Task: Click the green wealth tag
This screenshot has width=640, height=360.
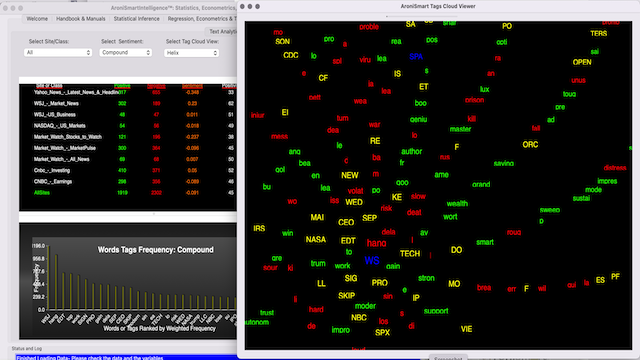Action: (457, 204)
